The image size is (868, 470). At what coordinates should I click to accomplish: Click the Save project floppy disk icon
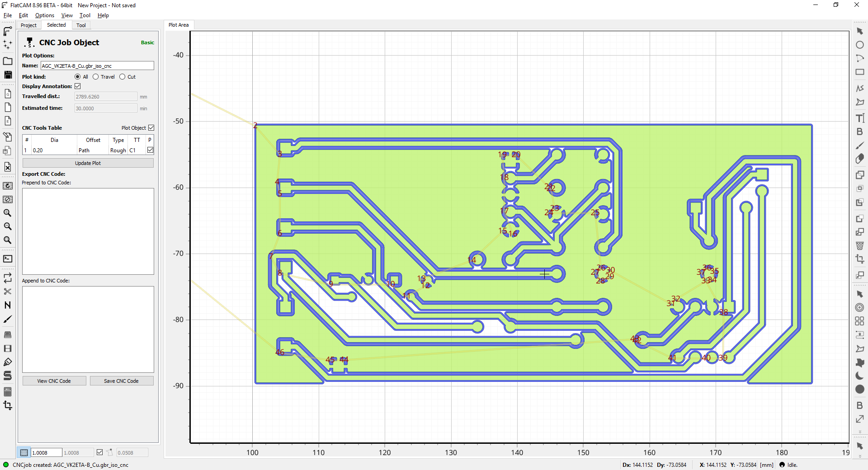8,75
